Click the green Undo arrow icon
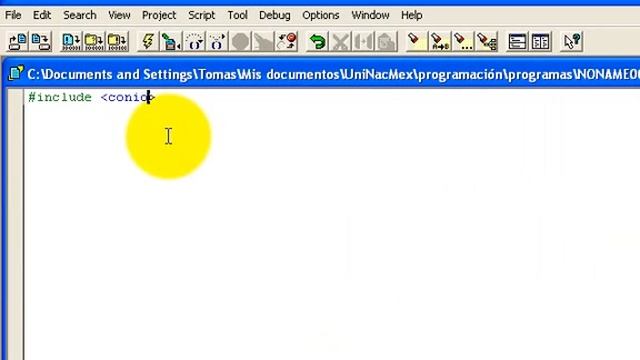This screenshot has height=360, width=640. pyautogui.click(x=317, y=41)
